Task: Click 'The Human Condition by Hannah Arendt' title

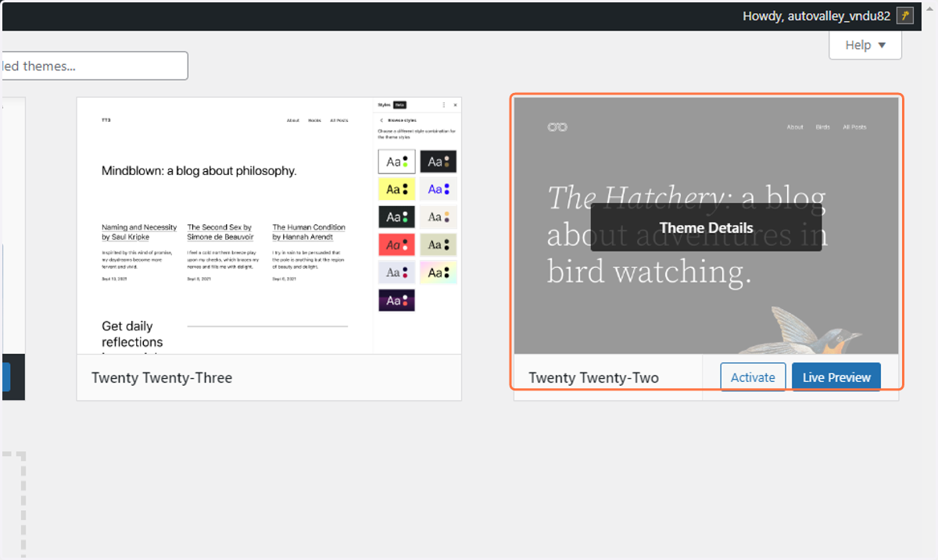Action: click(x=309, y=232)
